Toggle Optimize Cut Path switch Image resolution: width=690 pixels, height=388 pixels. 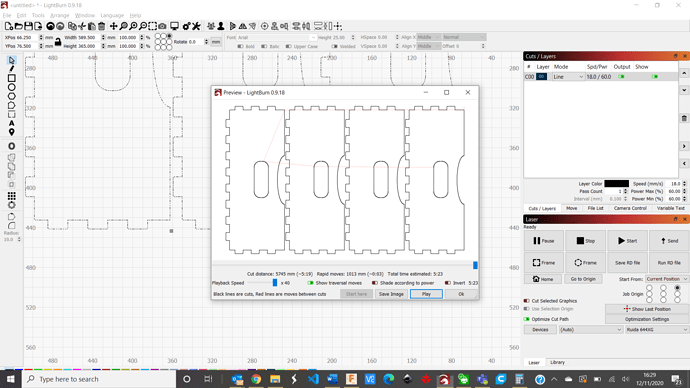526,319
